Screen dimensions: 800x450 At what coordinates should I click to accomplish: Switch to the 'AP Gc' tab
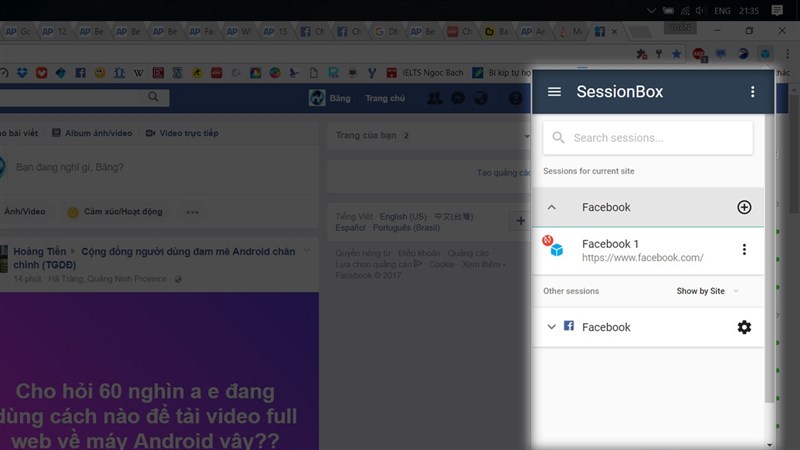(x=18, y=32)
